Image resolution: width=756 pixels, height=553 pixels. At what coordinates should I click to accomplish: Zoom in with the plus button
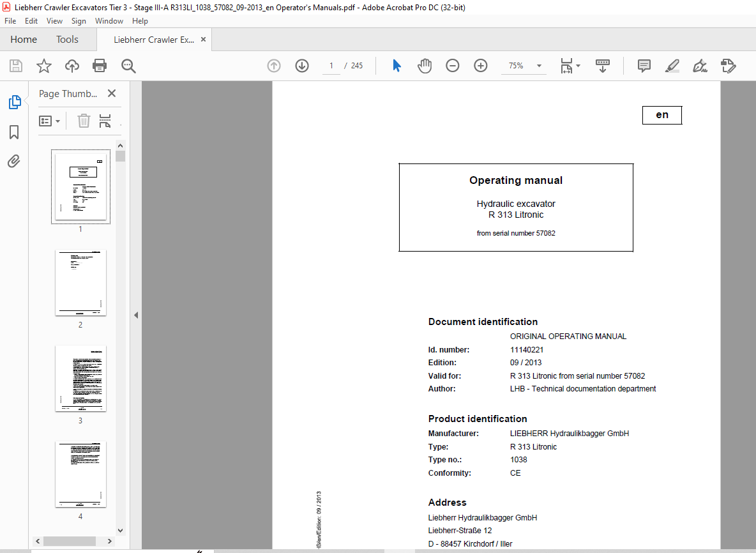[x=481, y=66]
